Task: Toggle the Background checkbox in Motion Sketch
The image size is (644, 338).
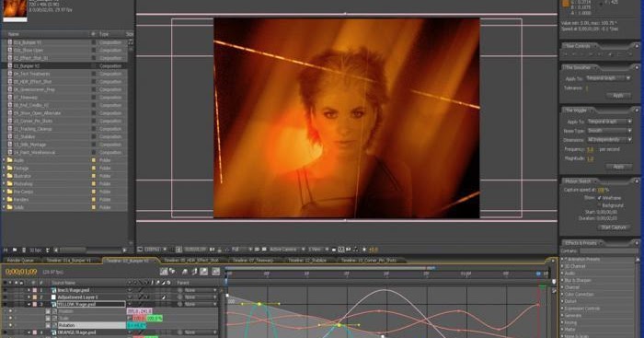Action: point(599,204)
